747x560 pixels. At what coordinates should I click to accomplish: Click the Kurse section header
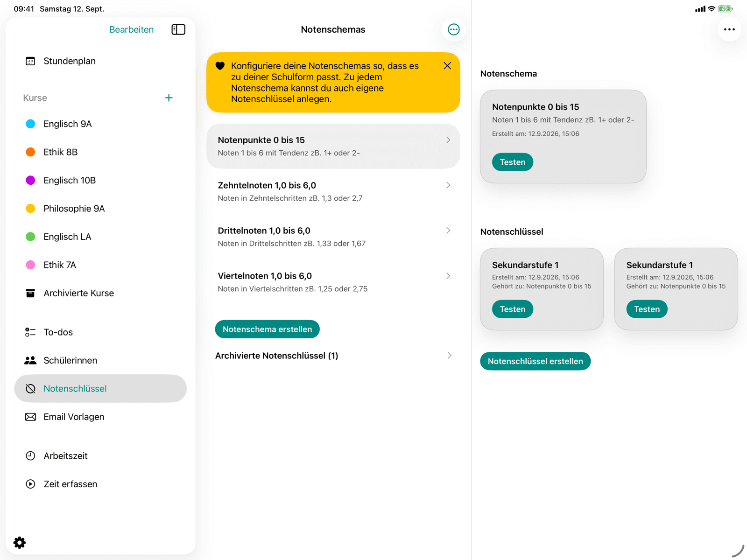click(35, 98)
